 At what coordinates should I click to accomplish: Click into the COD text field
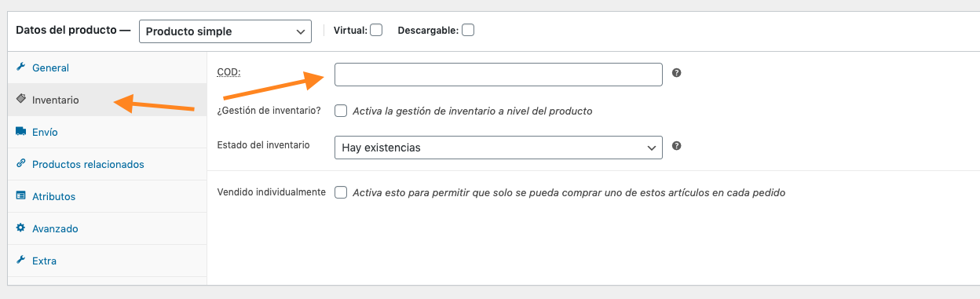coord(499,75)
